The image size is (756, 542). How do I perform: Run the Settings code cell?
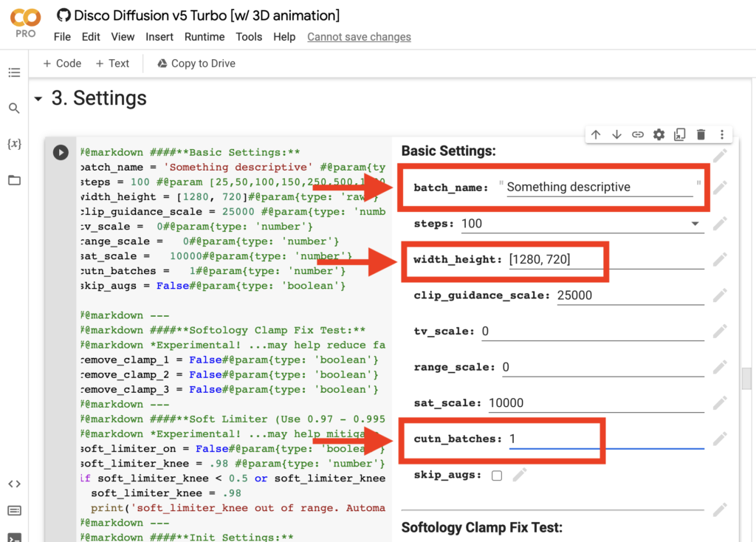coord(61,152)
